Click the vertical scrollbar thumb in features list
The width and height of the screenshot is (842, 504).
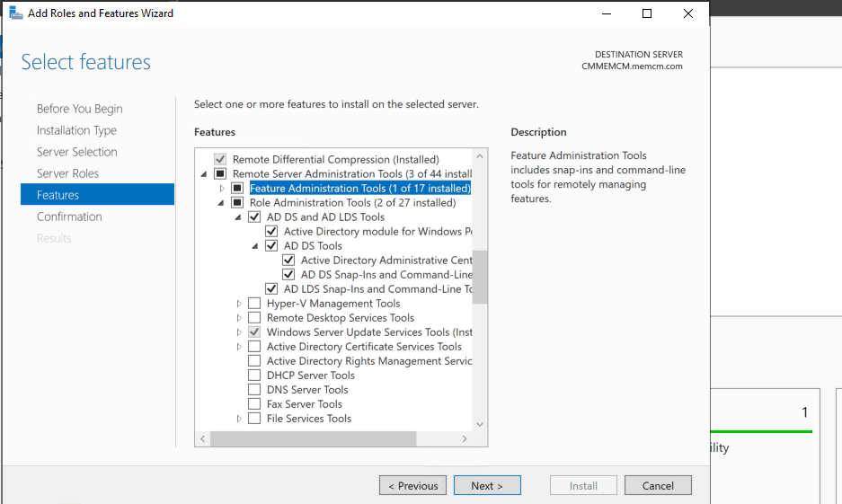pyautogui.click(x=480, y=277)
